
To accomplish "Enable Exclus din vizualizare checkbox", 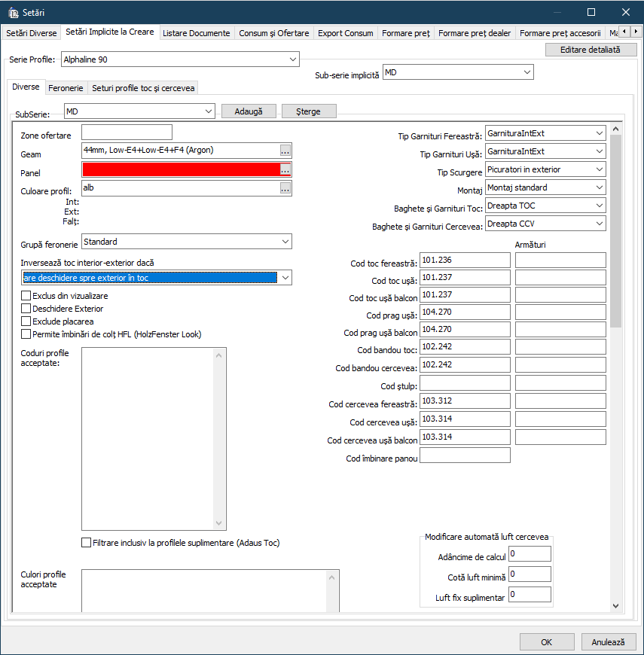I will 26,296.
